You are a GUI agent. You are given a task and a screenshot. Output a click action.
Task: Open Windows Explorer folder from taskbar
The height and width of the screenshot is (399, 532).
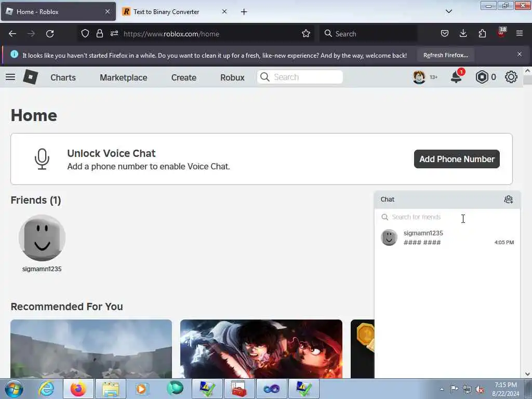111,389
